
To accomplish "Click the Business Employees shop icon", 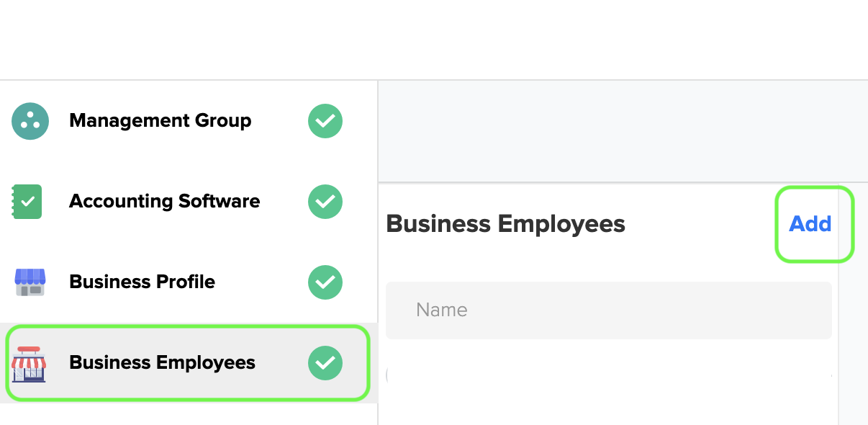I will click(x=30, y=362).
